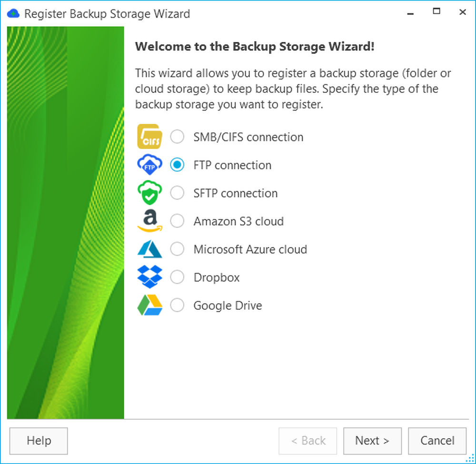476x464 pixels.
Task: Select the SMB/CIFS connection radio button
Action: (177, 137)
